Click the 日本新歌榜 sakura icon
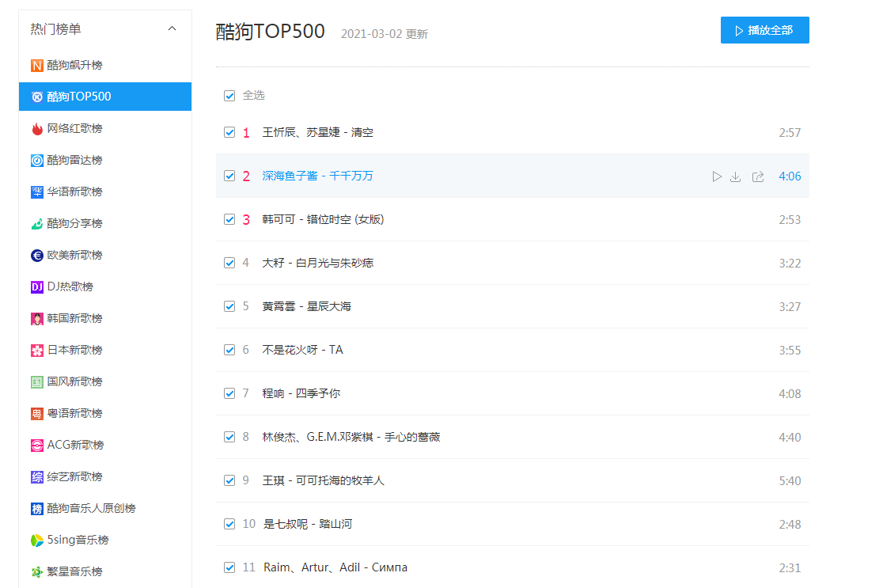883x588 pixels. [36, 351]
